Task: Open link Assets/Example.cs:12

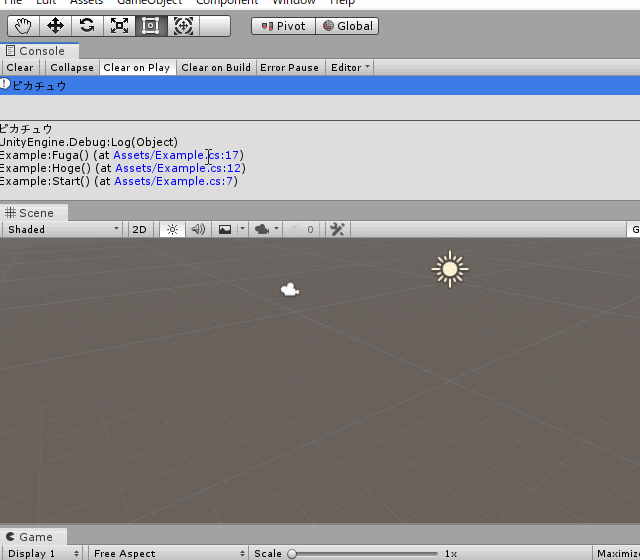Action: (178, 168)
